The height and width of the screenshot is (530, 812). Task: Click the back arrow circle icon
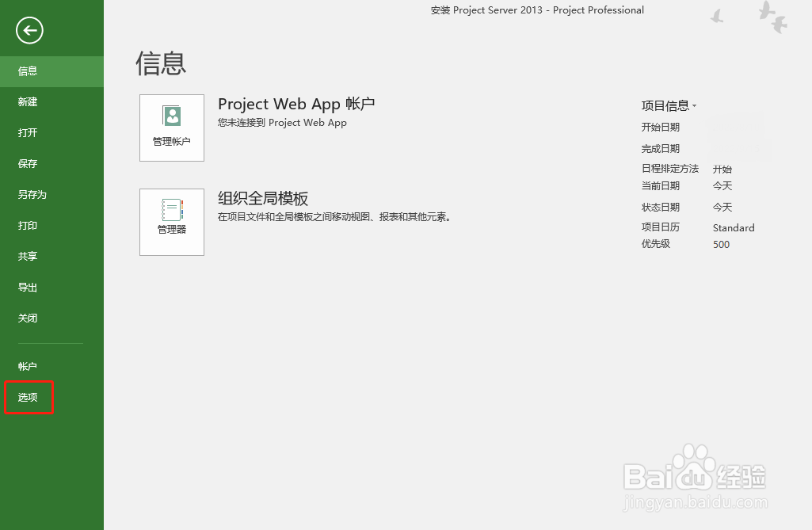pyautogui.click(x=29, y=31)
